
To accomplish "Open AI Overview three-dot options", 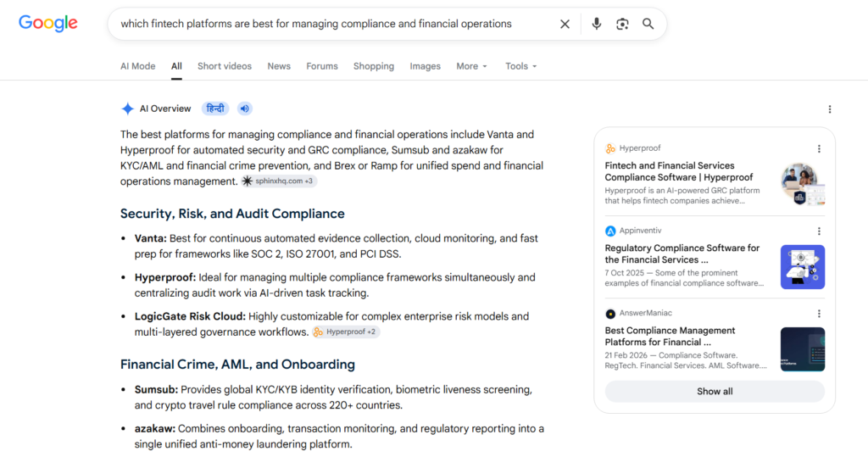I will pos(830,109).
